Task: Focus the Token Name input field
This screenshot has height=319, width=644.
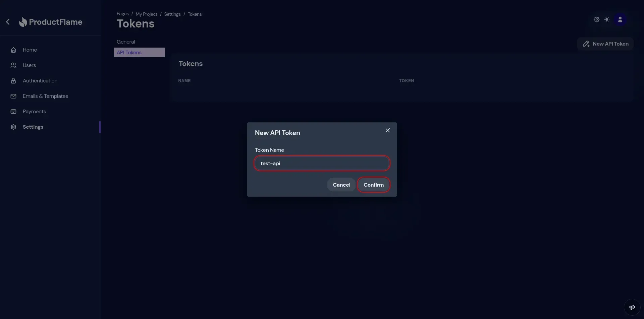Action: pos(322,164)
